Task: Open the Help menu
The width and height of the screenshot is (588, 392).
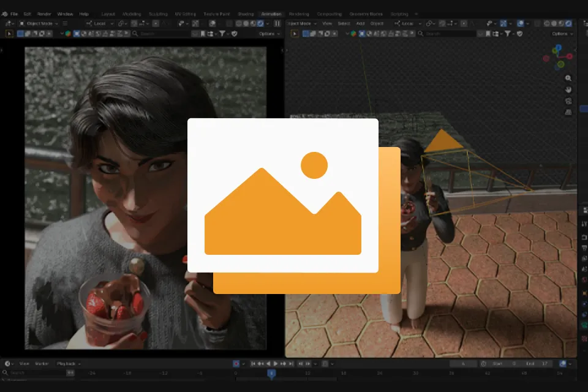Action: click(84, 14)
